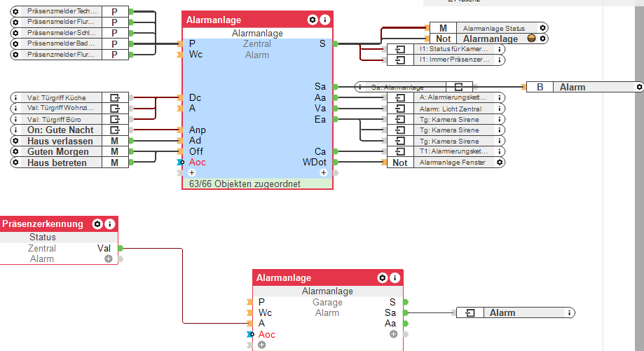The image size is (644, 351).
Task: Select the M label of Haus verlassen
Action: [x=115, y=141]
